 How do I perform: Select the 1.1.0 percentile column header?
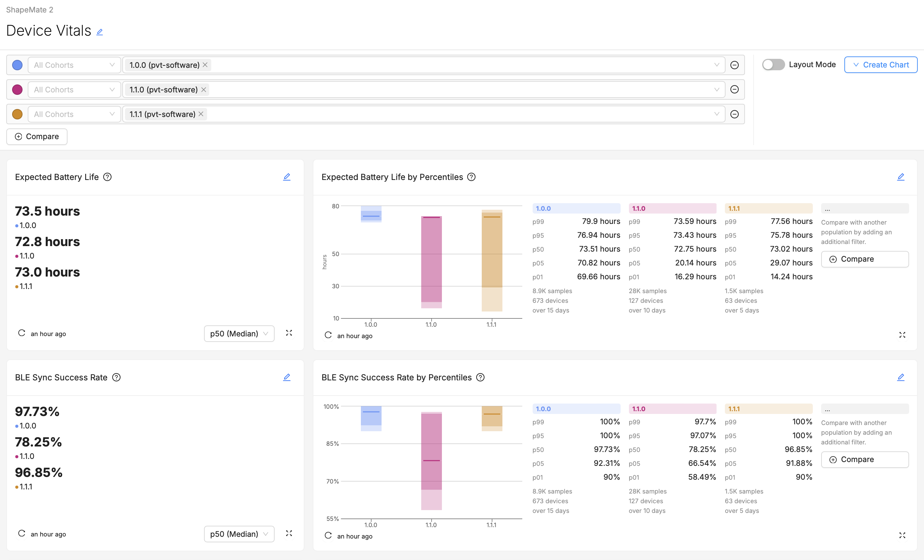tap(672, 208)
